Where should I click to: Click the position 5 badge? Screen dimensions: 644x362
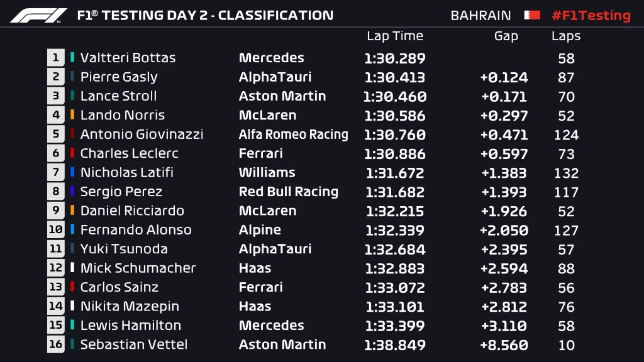coord(56,134)
